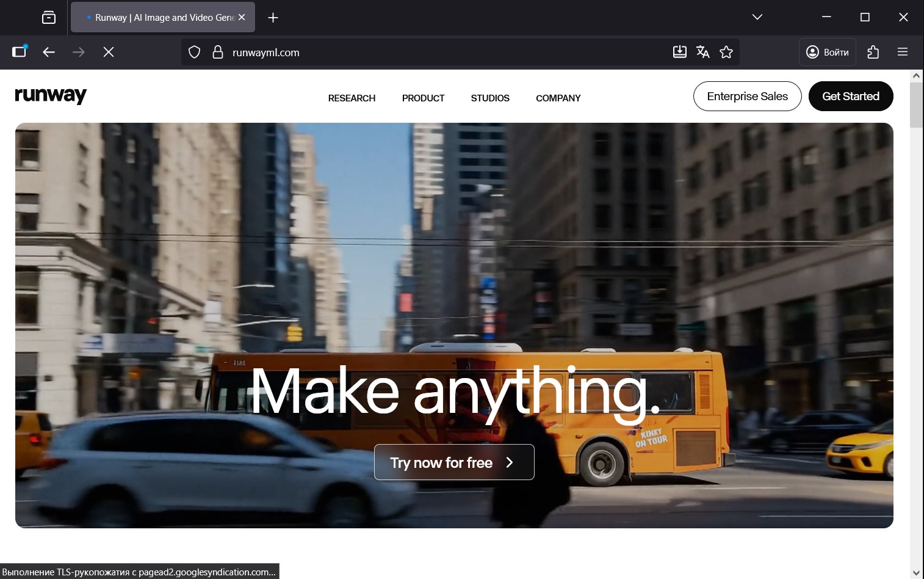
Task: Close the browser window
Action: (x=903, y=17)
